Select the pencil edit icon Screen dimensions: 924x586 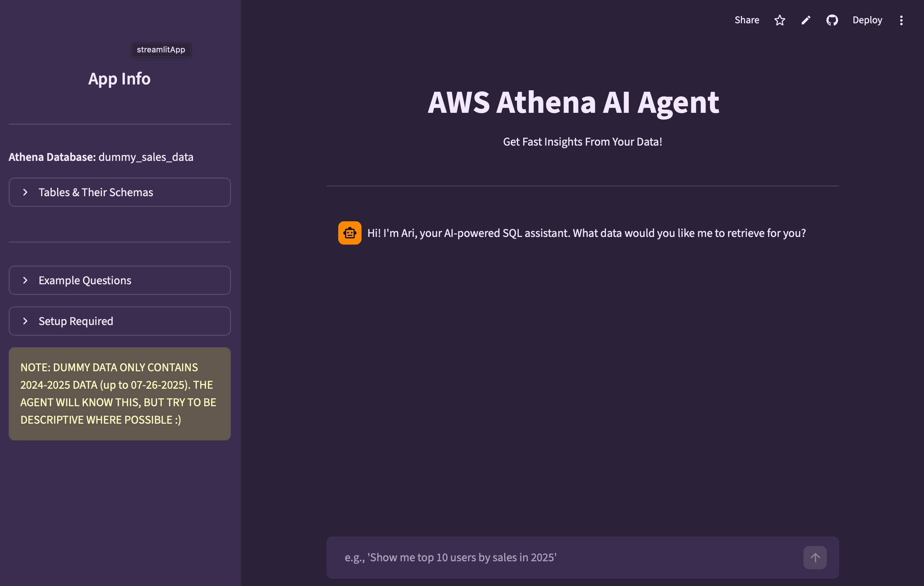[806, 20]
